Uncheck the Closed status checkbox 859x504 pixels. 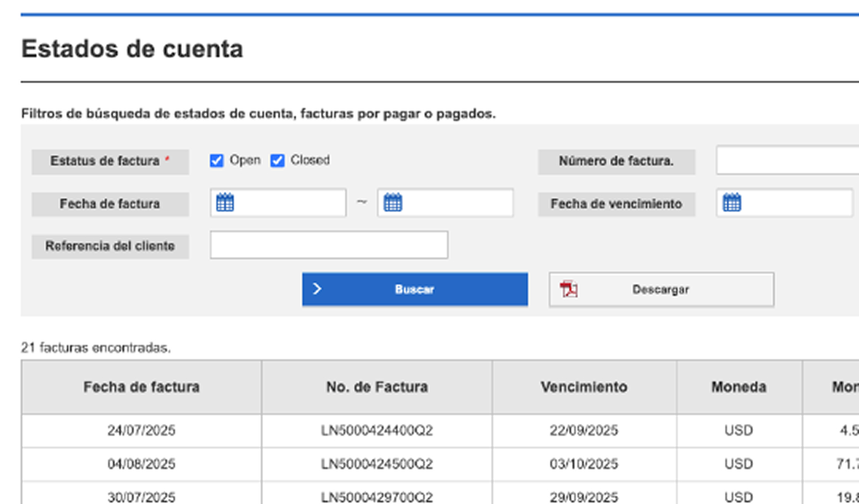tap(277, 161)
